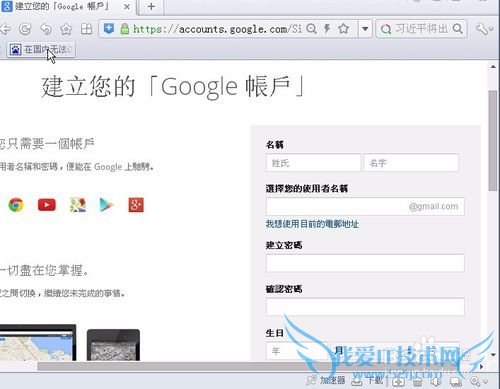Click the vertical scrollbar up arrow
Image resolution: width=500 pixels, height=389 pixels.
coord(493,67)
